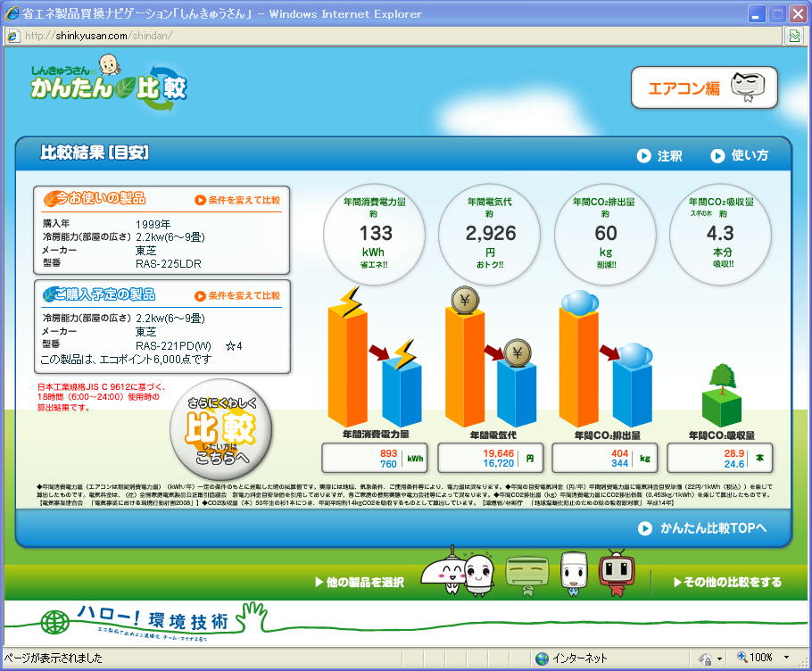Open the zoom level dropdown arrow

pos(787,658)
